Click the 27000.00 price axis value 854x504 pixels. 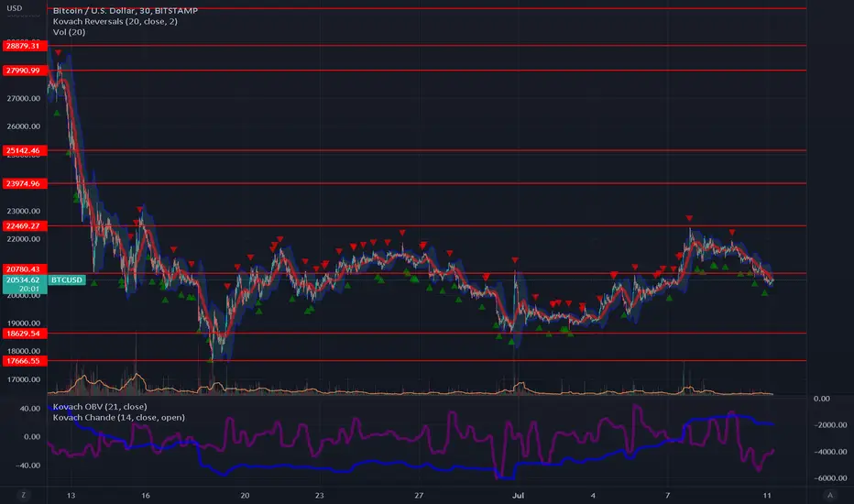[24, 99]
